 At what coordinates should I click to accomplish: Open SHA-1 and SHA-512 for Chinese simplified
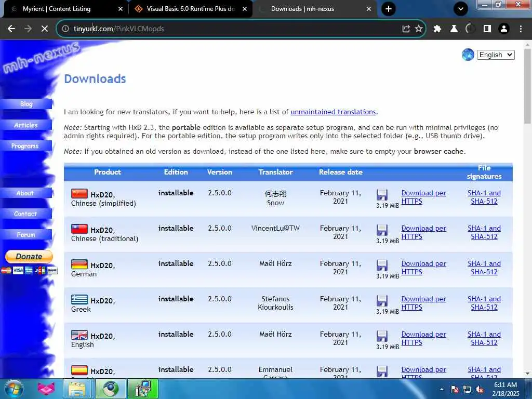coord(484,197)
